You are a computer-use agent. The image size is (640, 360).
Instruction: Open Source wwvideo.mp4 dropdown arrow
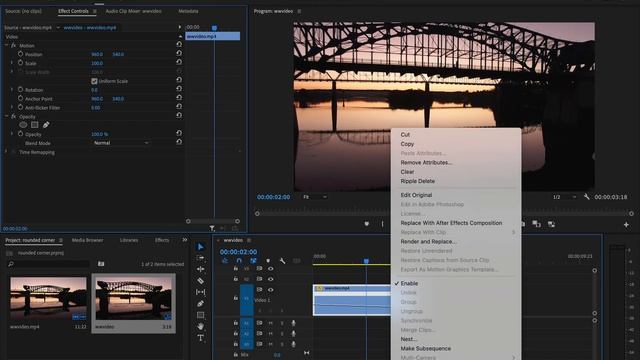58,27
